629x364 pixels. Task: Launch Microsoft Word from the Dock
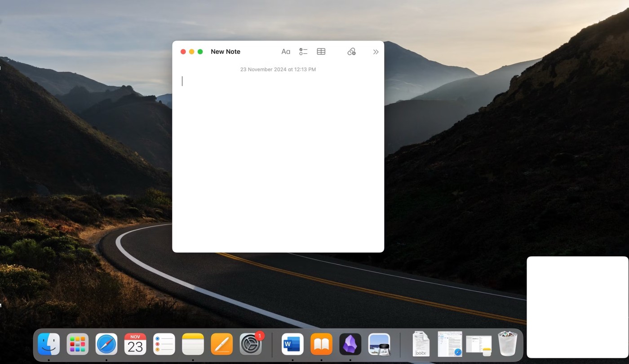[x=292, y=344]
